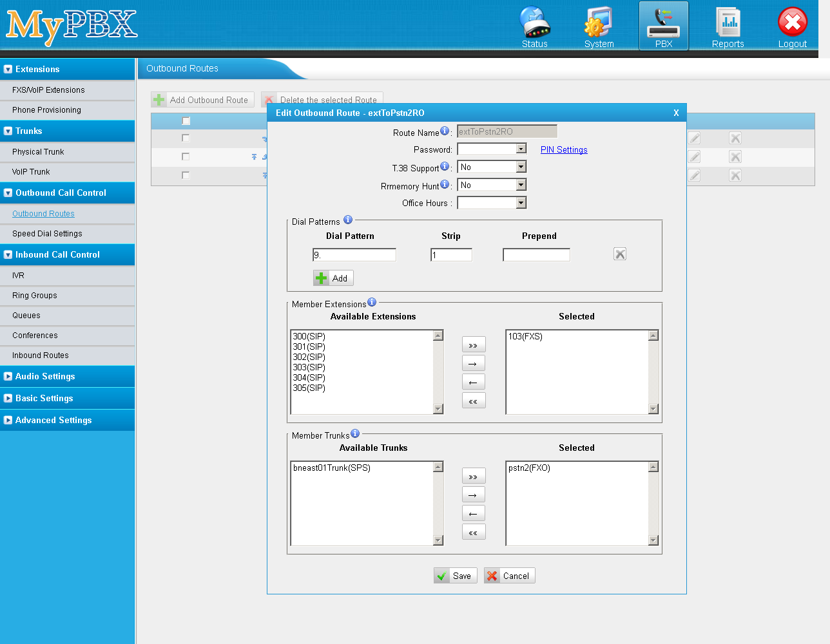
Task: Click Member Trunks info icon
Action: coord(355,433)
